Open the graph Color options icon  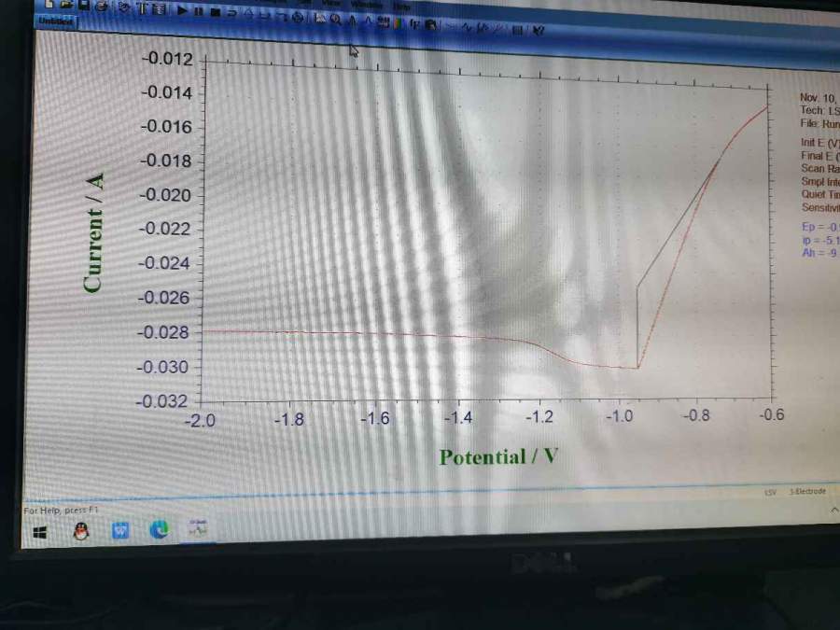coord(399,22)
